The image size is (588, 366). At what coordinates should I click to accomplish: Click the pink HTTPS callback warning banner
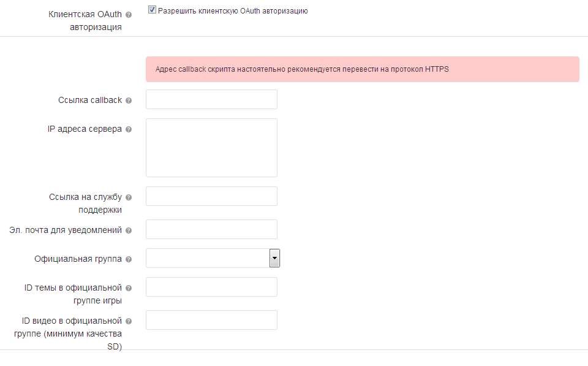coord(362,69)
